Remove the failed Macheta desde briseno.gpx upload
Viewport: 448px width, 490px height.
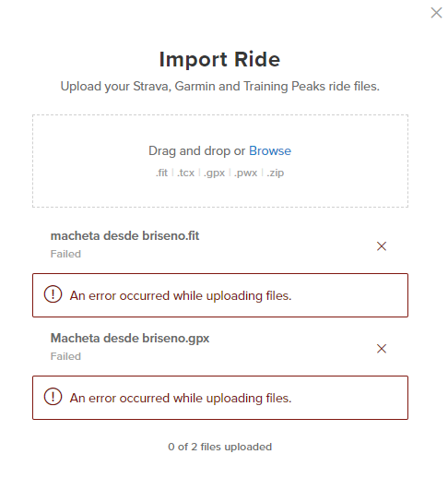[x=382, y=349]
